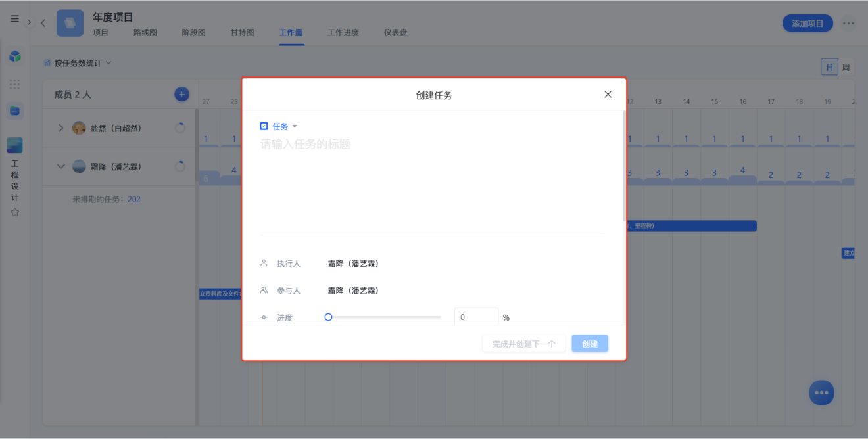This screenshot has height=439, width=868.
Task: Change the 执行人 value 霜降（潘艺霖）
Action: point(353,264)
